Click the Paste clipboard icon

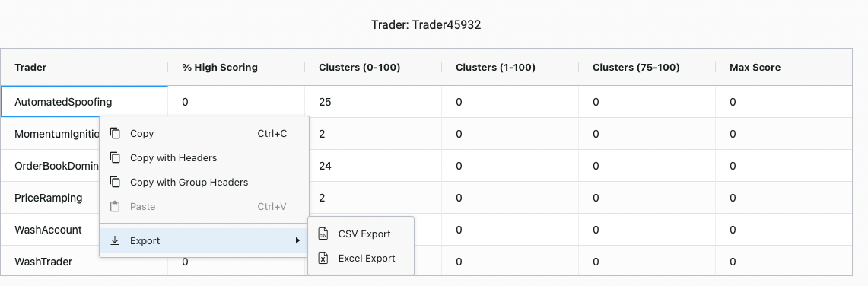click(x=115, y=206)
